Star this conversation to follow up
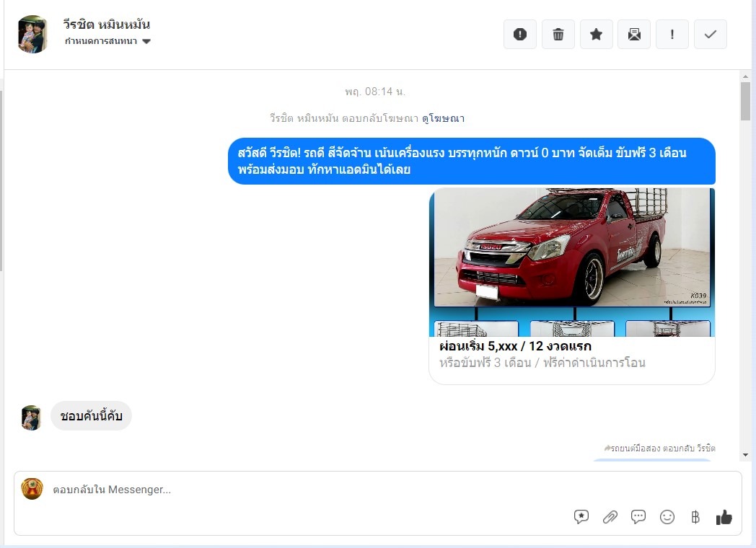Screen dimensions: 756x548 (596, 35)
